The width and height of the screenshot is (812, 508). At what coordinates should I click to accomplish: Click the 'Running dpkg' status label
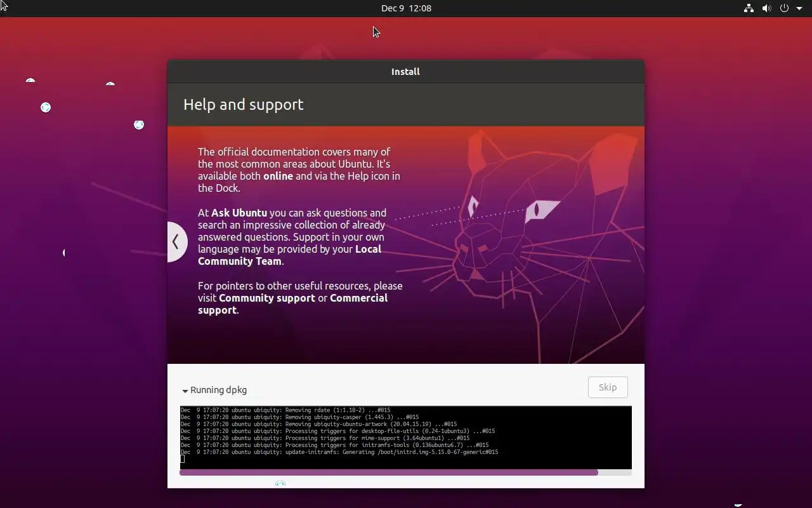click(218, 390)
